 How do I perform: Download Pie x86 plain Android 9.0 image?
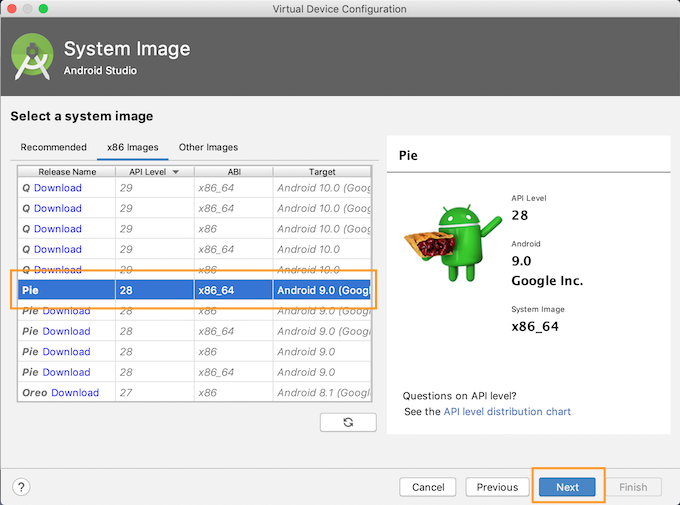[x=66, y=351]
